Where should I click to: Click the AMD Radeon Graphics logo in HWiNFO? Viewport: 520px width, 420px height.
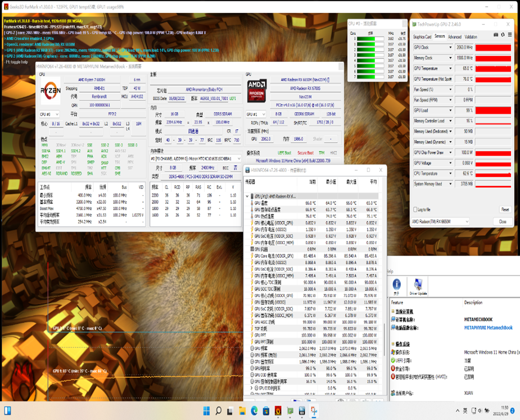[257, 90]
